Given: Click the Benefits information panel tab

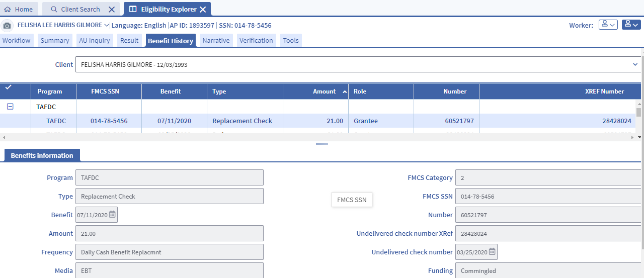Looking at the screenshot, I should pos(42,155).
